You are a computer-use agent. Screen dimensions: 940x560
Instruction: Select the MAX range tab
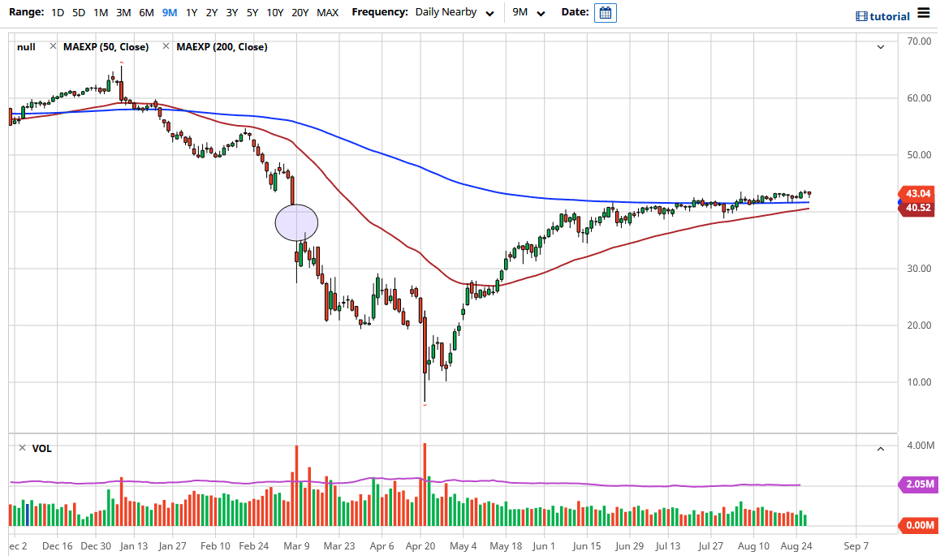pos(327,12)
